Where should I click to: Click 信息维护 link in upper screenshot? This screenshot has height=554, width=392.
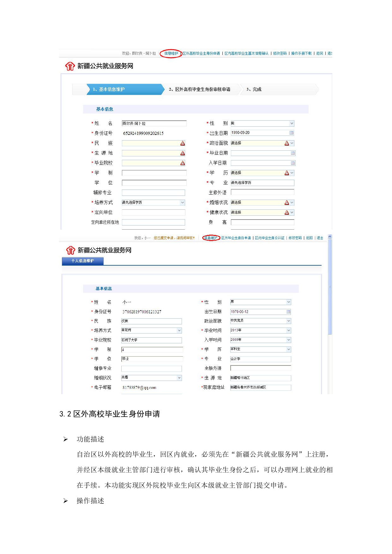[171, 53]
